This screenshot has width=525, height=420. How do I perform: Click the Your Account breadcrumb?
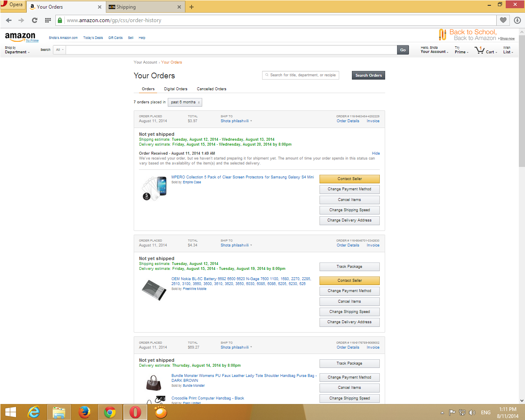(145, 62)
